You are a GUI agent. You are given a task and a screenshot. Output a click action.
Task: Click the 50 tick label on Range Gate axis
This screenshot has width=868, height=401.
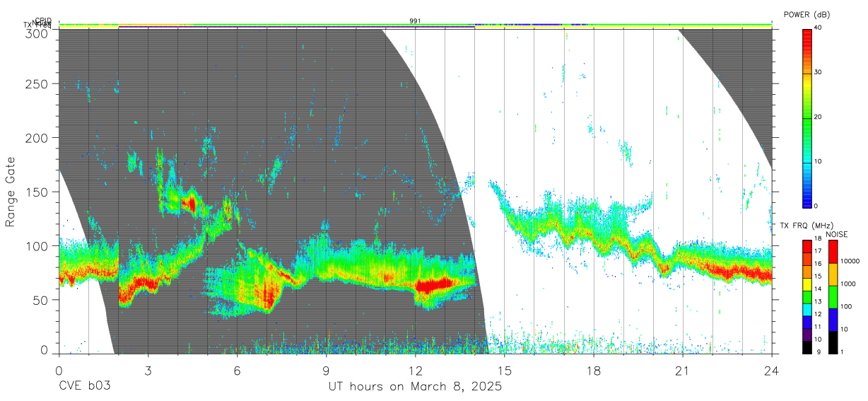click(40, 300)
